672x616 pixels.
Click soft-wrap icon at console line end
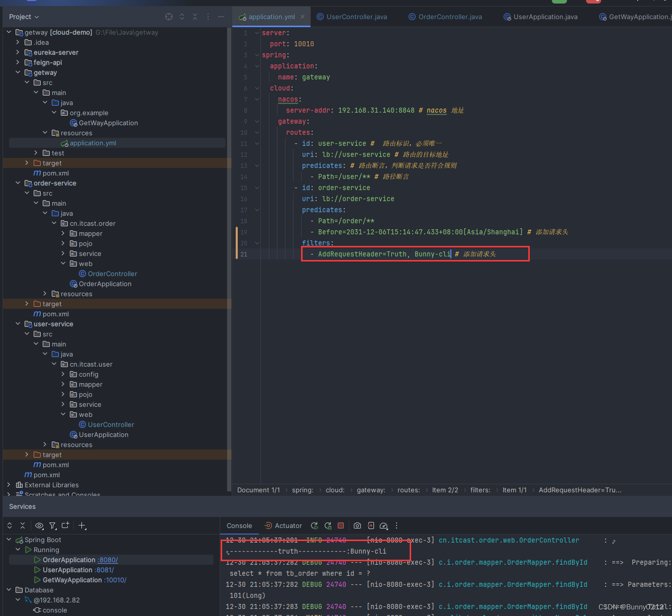[x=614, y=541]
